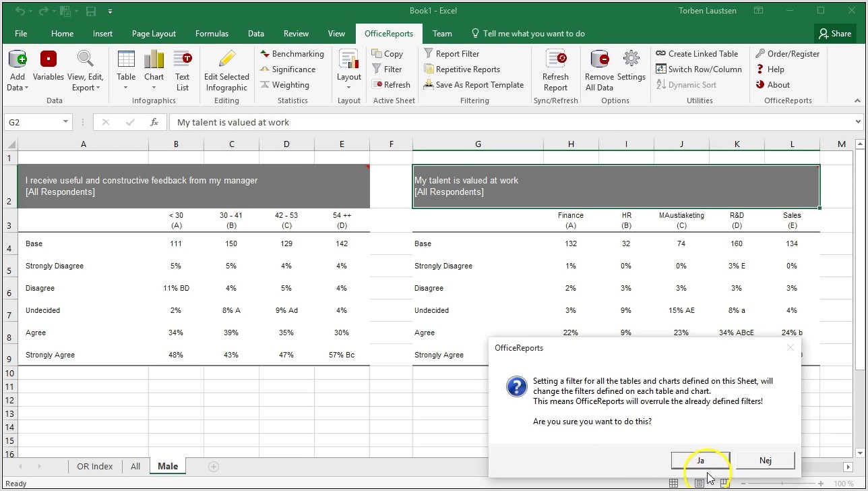
Task: Switch to the Insert tab
Action: [102, 34]
